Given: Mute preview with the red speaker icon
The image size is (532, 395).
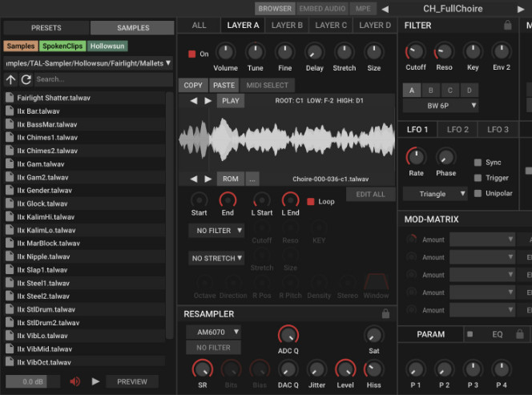Looking at the screenshot, I should pos(75,381).
